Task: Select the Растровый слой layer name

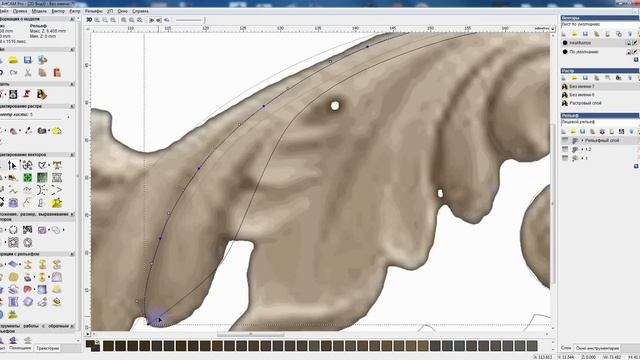Action: coord(585,103)
